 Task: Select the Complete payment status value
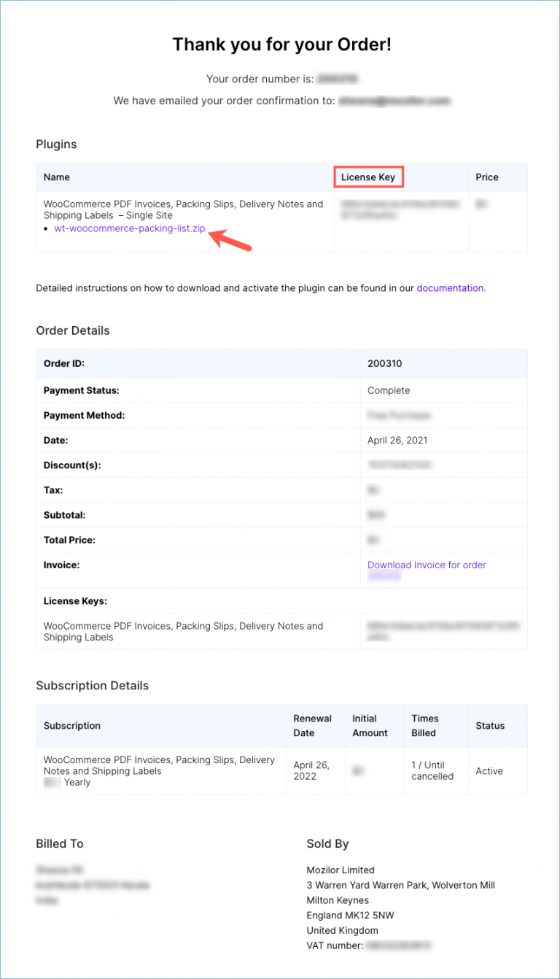coord(389,390)
